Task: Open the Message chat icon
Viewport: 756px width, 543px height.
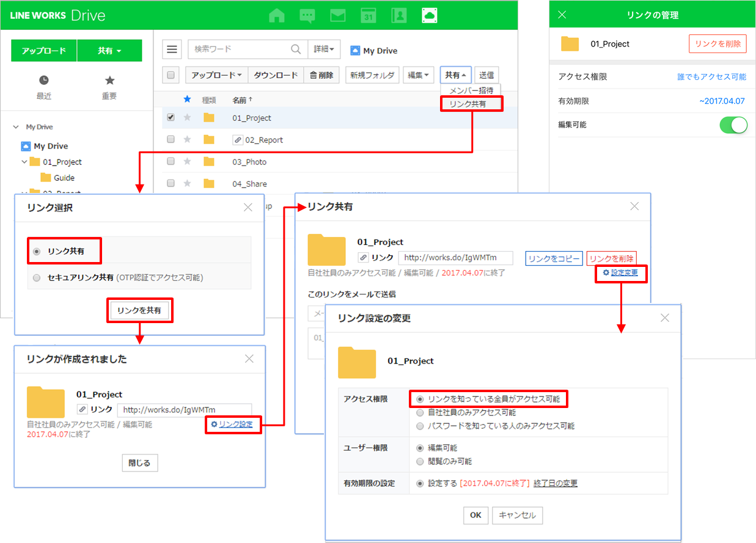Action: (307, 15)
